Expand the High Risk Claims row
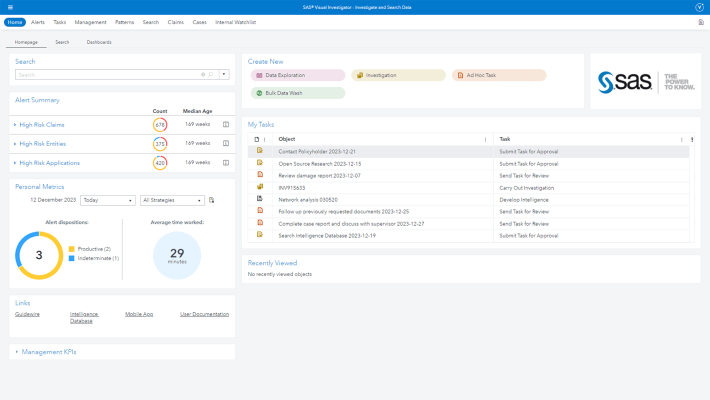 tap(16, 125)
